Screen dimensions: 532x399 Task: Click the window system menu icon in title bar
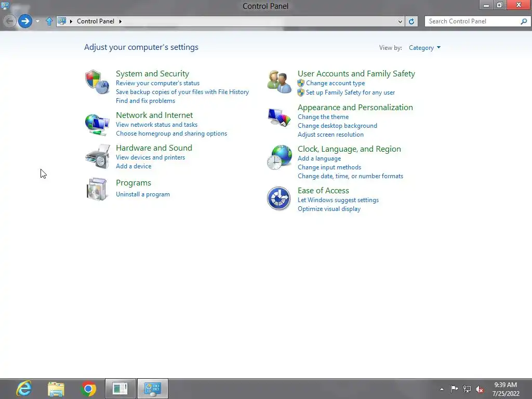coord(5,5)
